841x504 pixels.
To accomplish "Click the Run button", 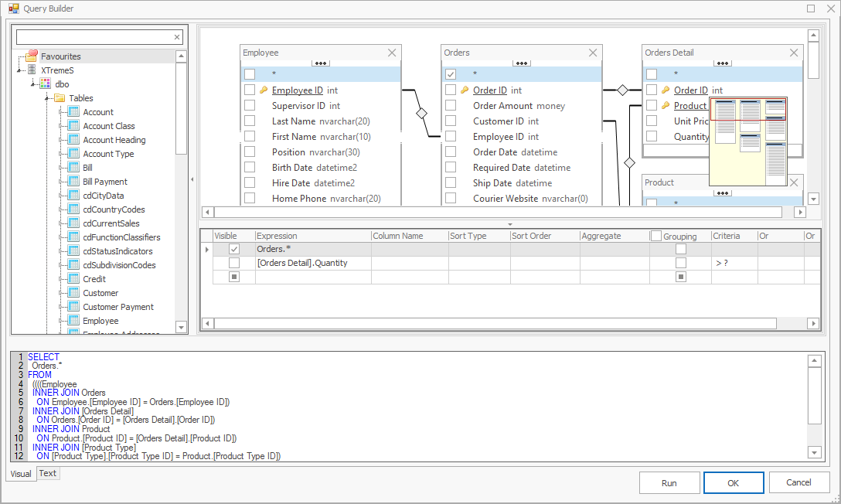I will pyautogui.click(x=669, y=483).
